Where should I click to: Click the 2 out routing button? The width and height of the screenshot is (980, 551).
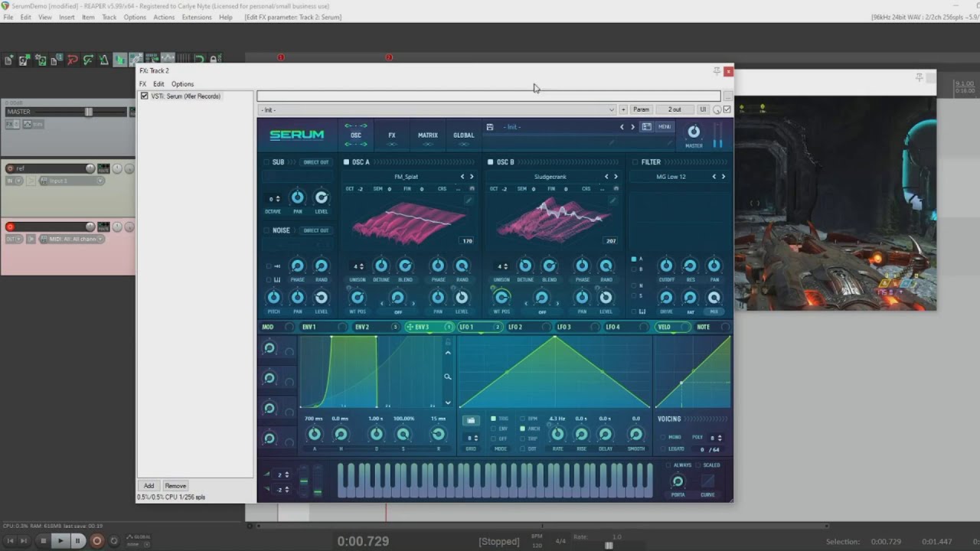point(675,109)
